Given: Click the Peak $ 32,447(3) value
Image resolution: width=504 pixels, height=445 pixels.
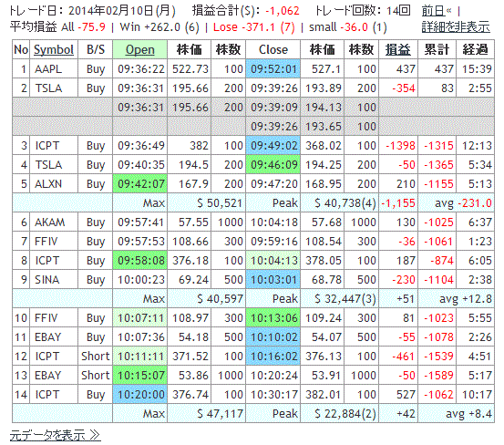Looking at the screenshot, I should pyautogui.click(x=345, y=299).
